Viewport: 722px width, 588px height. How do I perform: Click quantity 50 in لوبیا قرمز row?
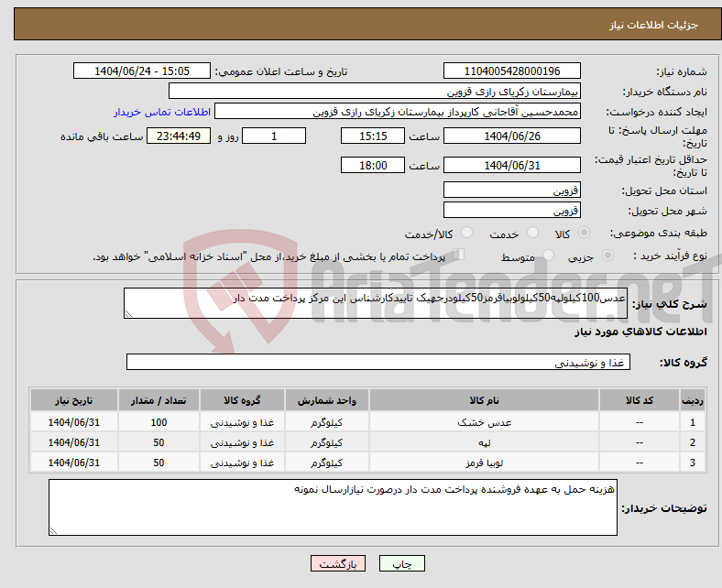(x=159, y=463)
